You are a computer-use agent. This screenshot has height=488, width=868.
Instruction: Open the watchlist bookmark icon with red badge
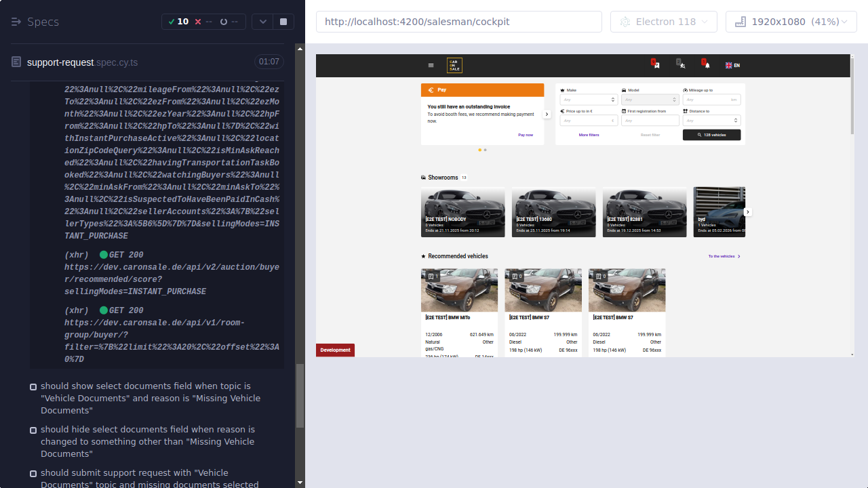(x=656, y=64)
